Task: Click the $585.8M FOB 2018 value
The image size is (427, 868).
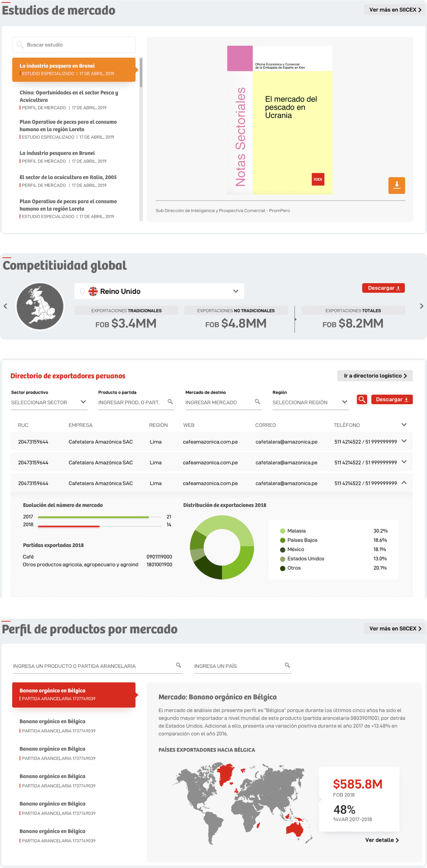Action: tap(358, 784)
